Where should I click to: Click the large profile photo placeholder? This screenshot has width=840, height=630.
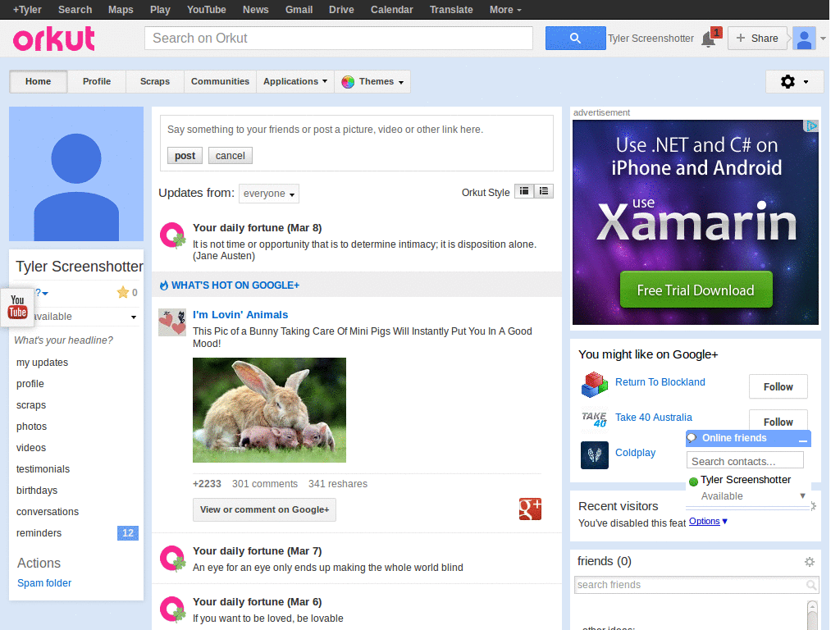click(76, 174)
